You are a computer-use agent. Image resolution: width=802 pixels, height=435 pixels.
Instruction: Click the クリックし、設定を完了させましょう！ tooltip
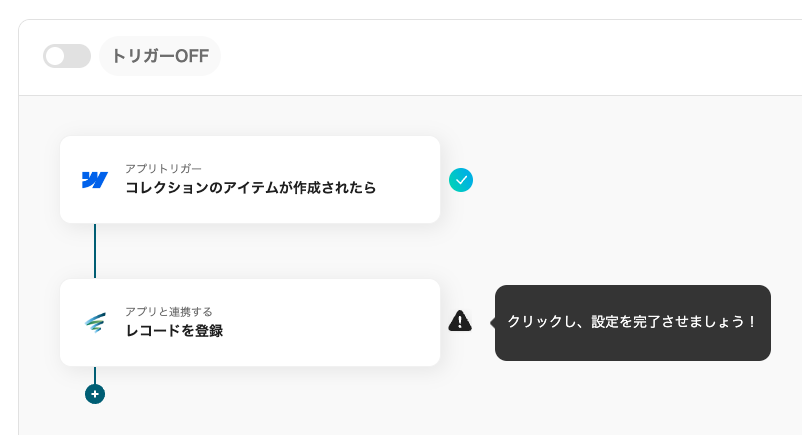click(x=633, y=322)
